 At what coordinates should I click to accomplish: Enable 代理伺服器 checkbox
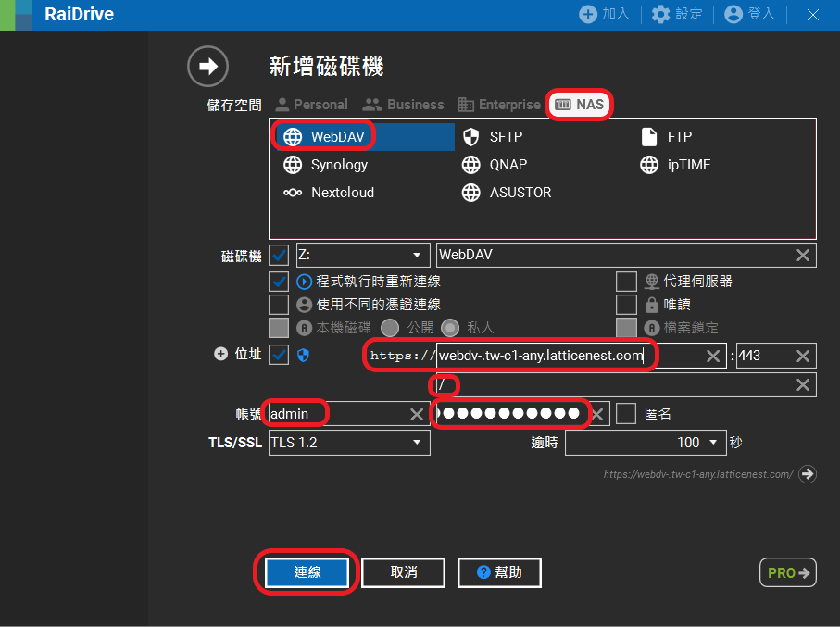(x=626, y=282)
